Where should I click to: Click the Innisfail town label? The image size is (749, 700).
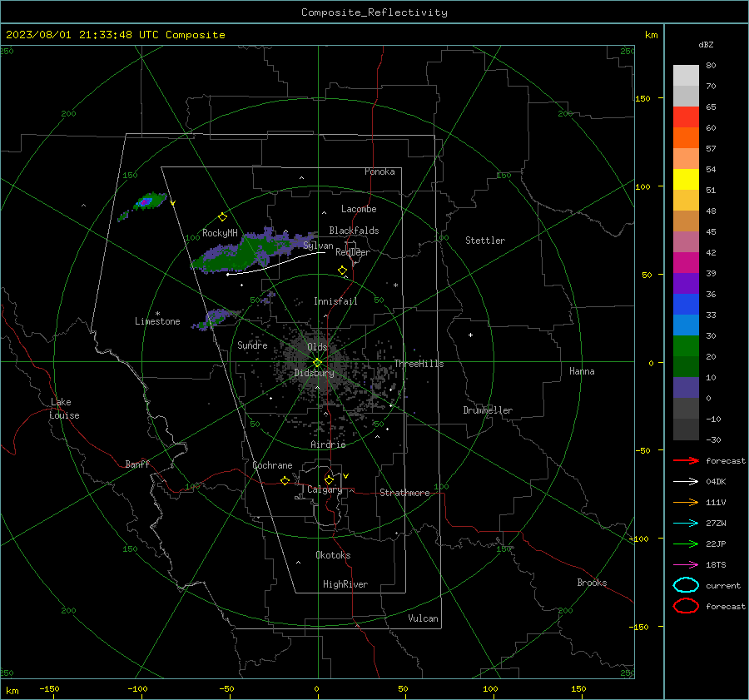pyautogui.click(x=335, y=301)
